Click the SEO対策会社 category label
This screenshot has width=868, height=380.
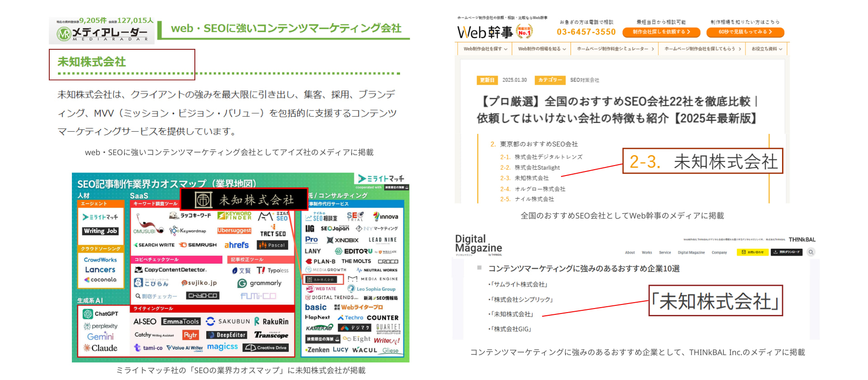point(585,80)
